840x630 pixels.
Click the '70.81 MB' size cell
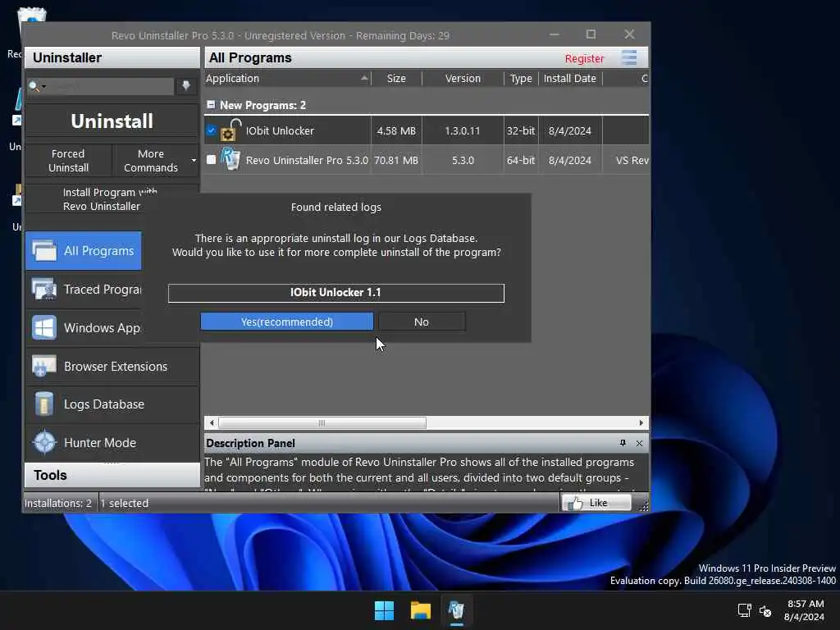[x=396, y=160]
